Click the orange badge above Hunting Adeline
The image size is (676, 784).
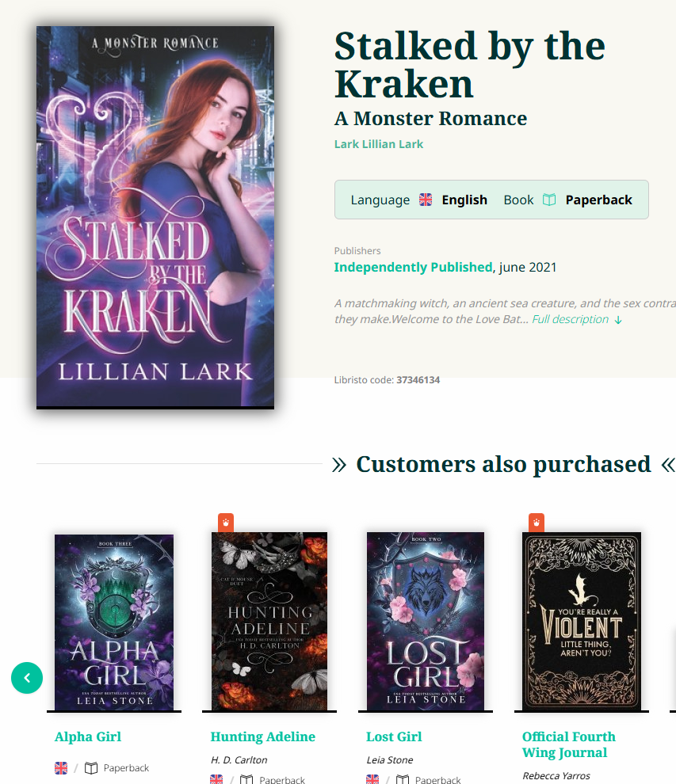click(x=226, y=523)
